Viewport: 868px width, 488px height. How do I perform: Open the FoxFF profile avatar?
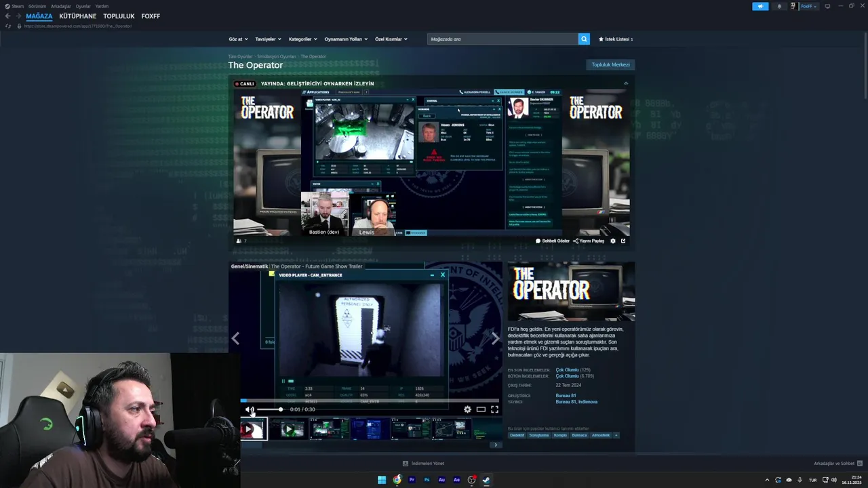click(793, 6)
